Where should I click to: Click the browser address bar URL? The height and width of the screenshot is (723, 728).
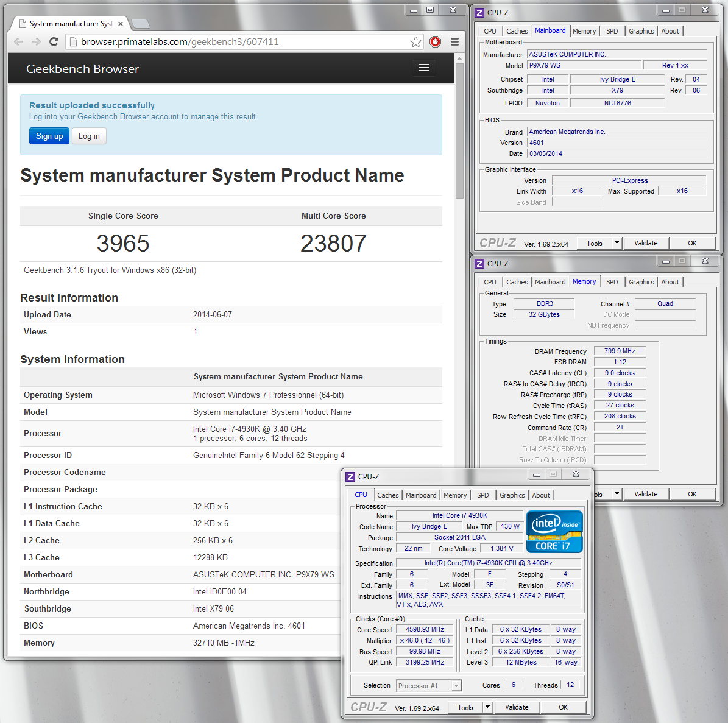180,42
